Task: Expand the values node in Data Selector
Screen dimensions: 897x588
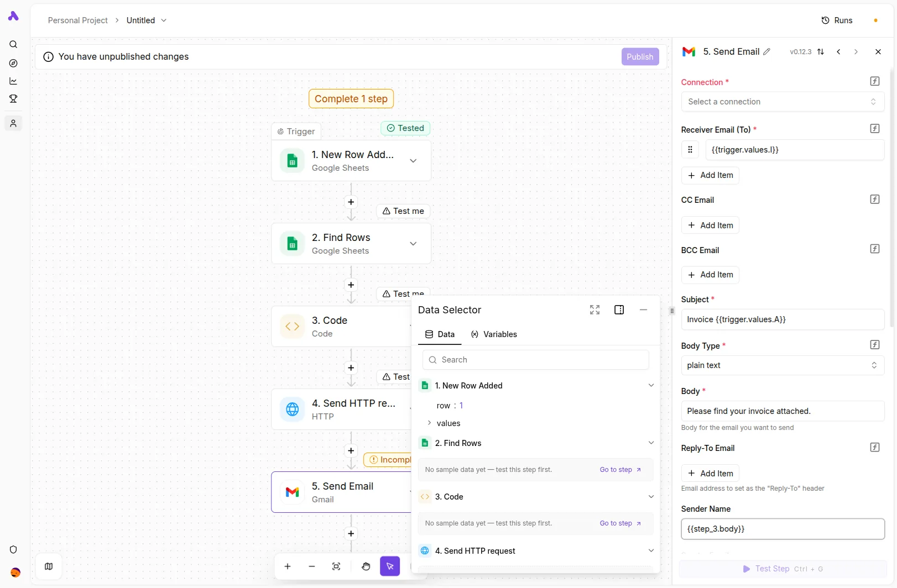Action: (x=429, y=423)
